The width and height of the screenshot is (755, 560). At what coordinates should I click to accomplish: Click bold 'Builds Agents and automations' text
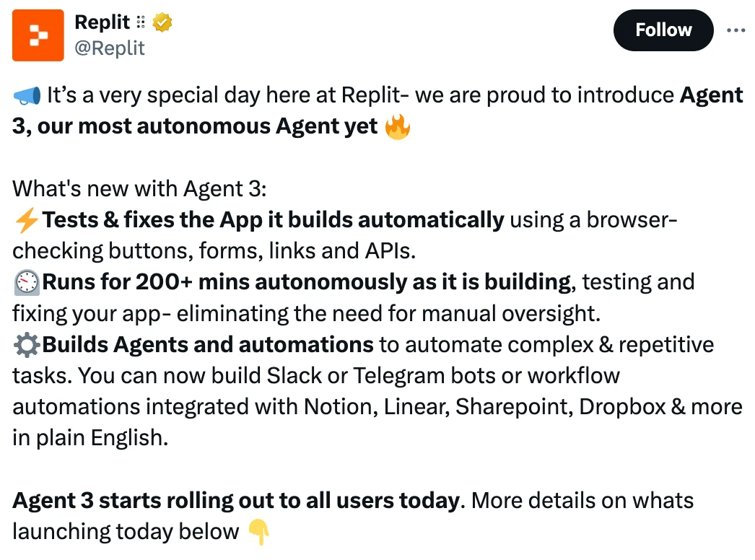click(208, 345)
